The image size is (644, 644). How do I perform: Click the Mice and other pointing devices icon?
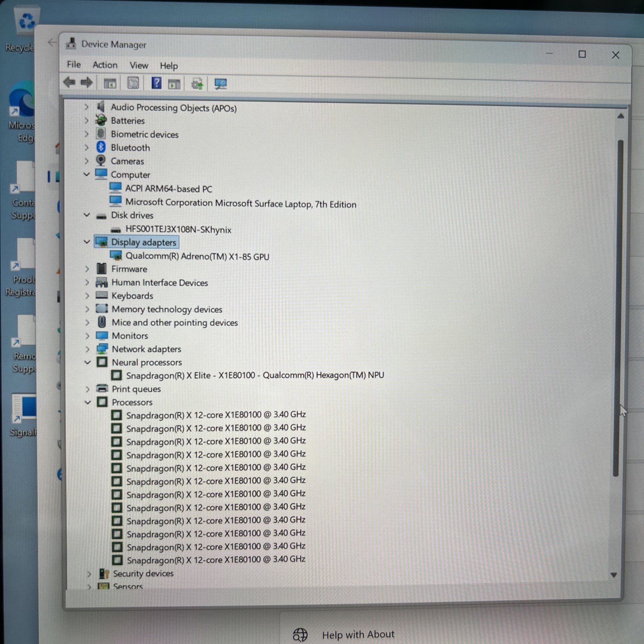pyautogui.click(x=102, y=322)
